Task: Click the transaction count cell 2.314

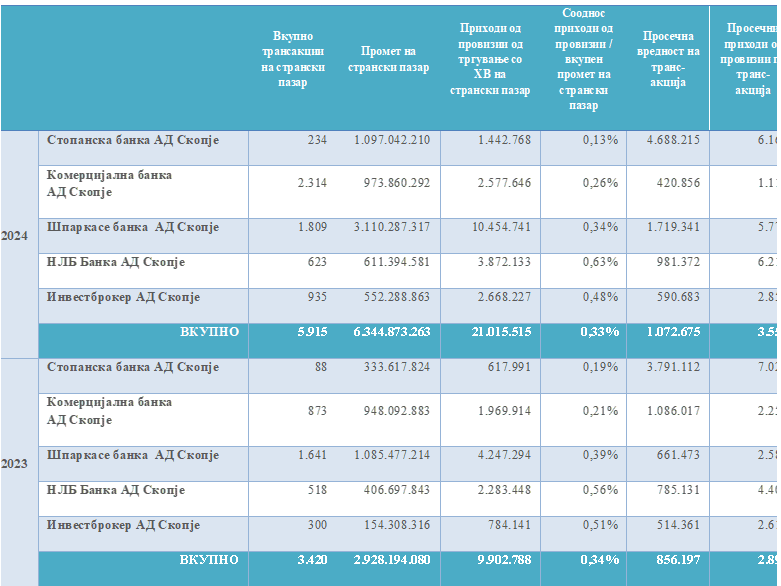Action: [312, 184]
